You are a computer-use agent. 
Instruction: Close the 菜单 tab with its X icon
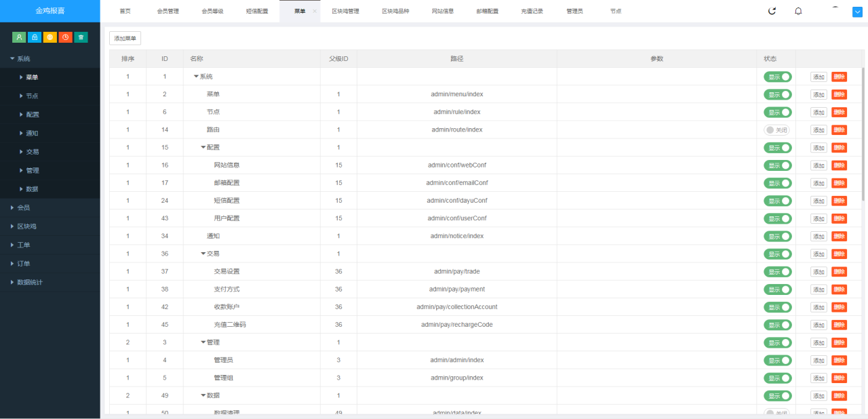pyautogui.click(x=315, y=12)
